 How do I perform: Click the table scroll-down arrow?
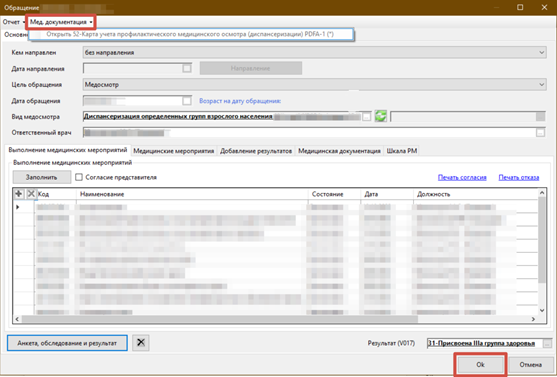tap(542, 310)
